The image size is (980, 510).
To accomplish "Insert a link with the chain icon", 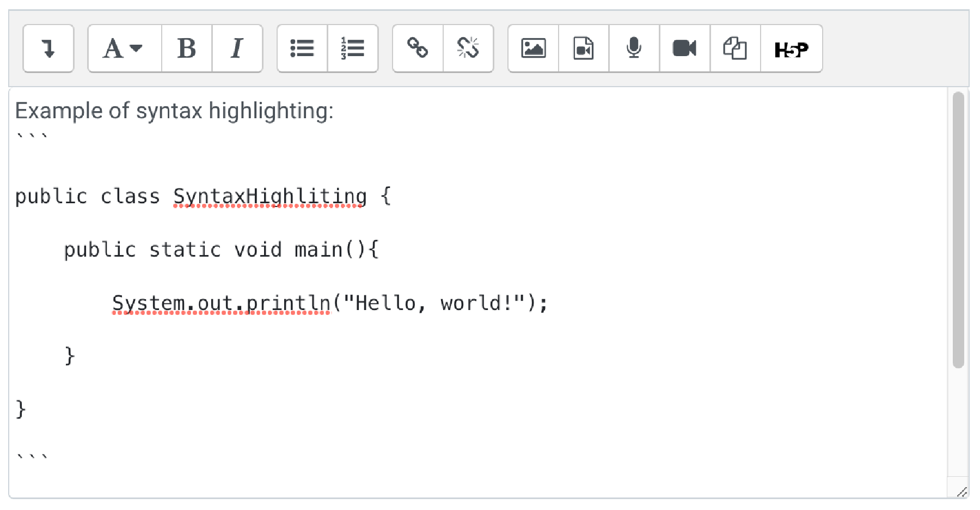I will click(x=418, y=48).
